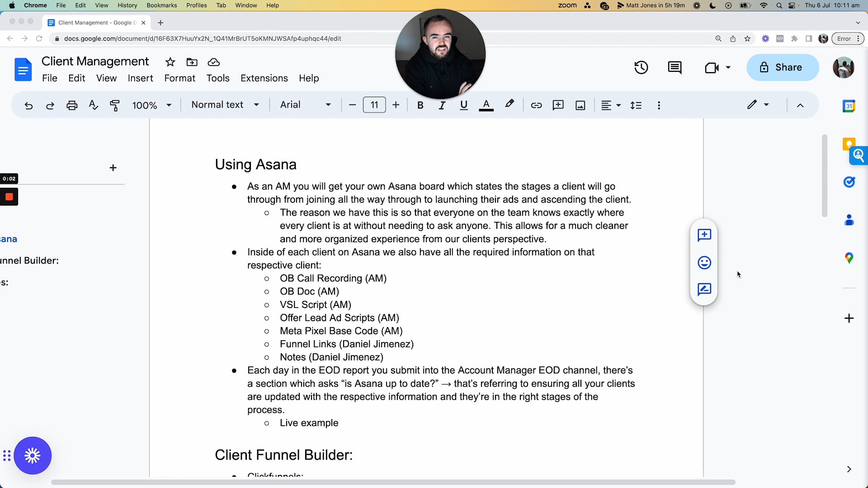Insert an image from toolbar
868x488 pixels.
click(x=580, y=105)
